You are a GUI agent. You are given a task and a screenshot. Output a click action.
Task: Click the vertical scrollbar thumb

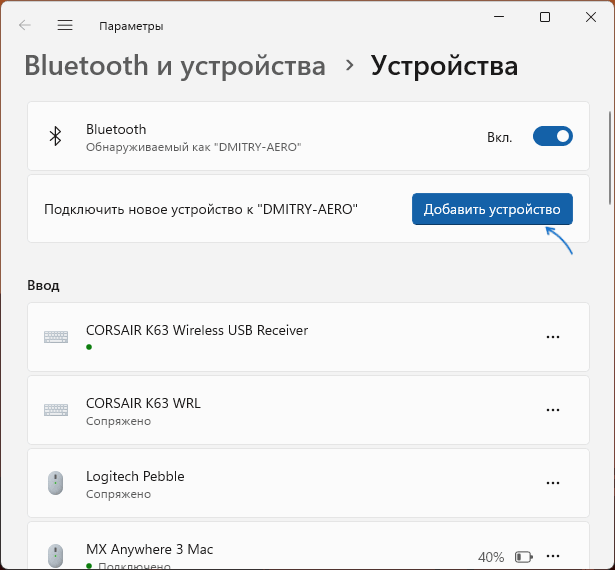pyautogui.click(x=610, y=158)
